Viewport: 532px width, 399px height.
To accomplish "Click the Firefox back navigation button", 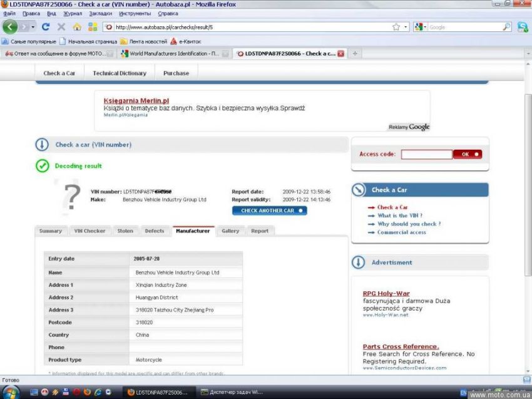I will (11, 27).
